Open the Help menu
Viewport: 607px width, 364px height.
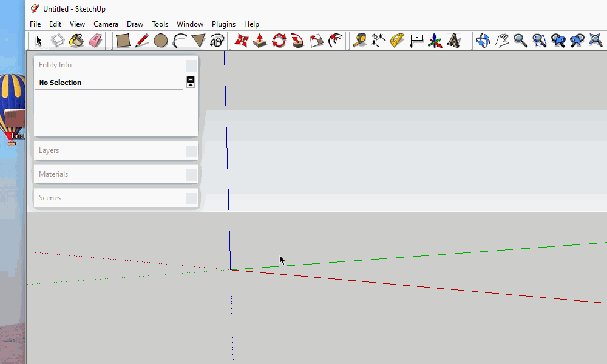tap(251, 24)
